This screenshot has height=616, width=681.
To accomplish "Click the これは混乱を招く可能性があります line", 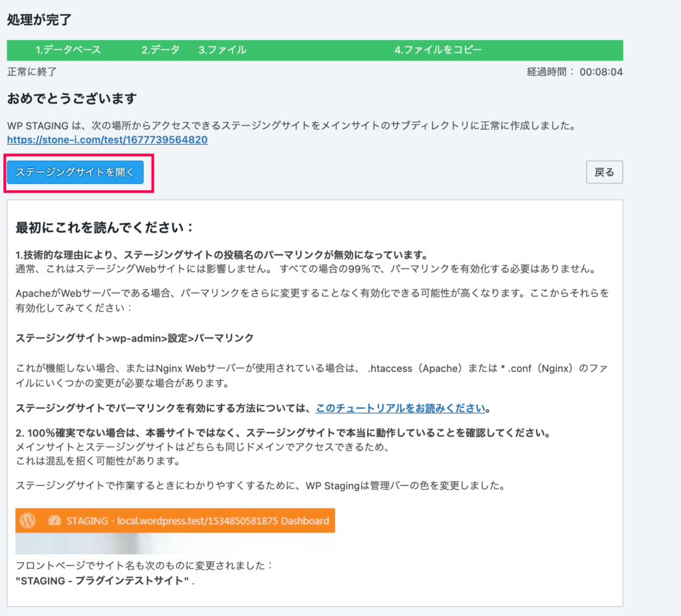I will click(x=98, y=461).
